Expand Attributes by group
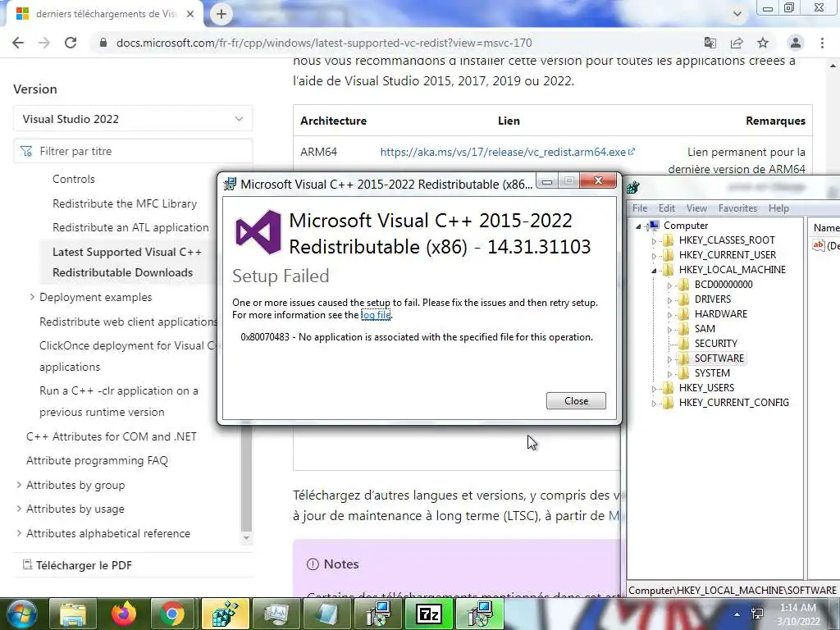The width and height of the screenshot is (840, 630). pyautogui.click(x=20, y=485)
